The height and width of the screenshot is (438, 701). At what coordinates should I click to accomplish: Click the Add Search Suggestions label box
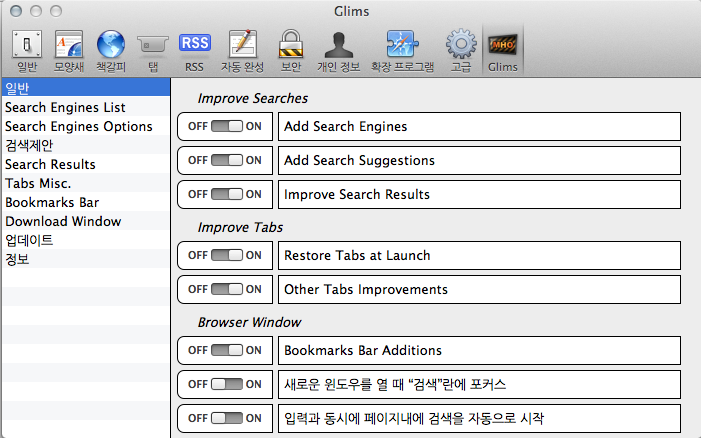click(479, 160)
